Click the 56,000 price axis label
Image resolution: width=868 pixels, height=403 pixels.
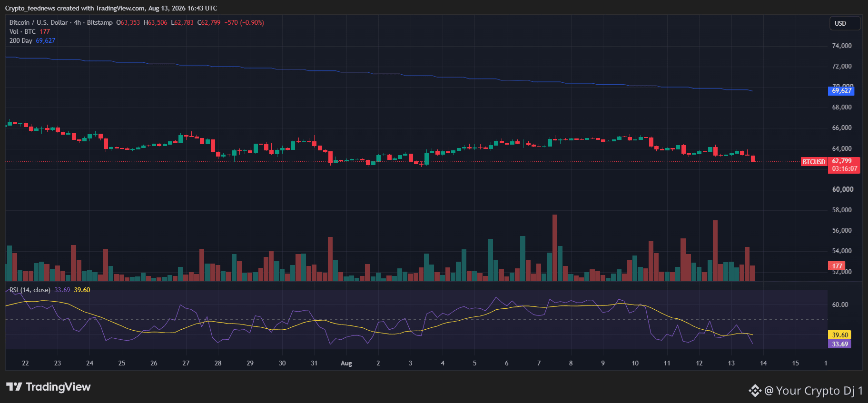point(842,230)
